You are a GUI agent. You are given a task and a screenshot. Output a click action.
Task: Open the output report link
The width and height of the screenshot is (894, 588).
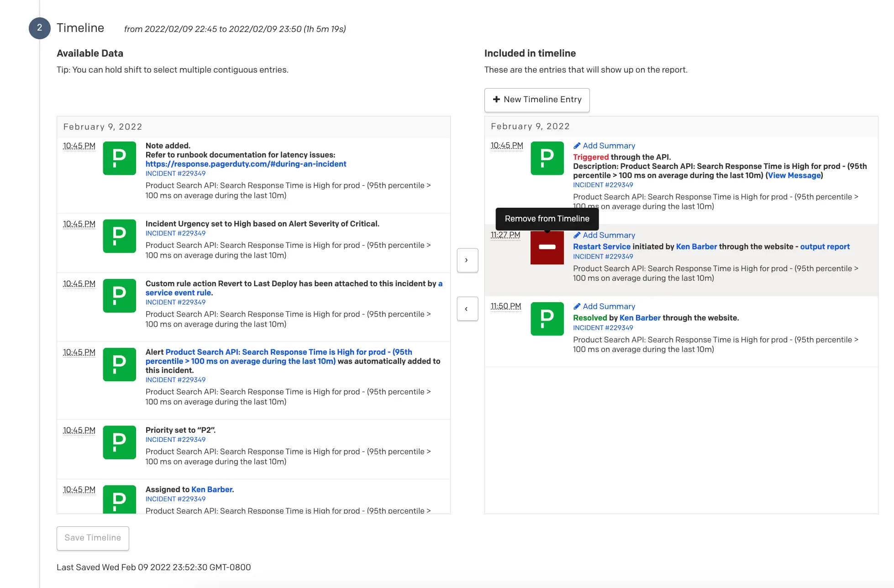pos(825,247)
